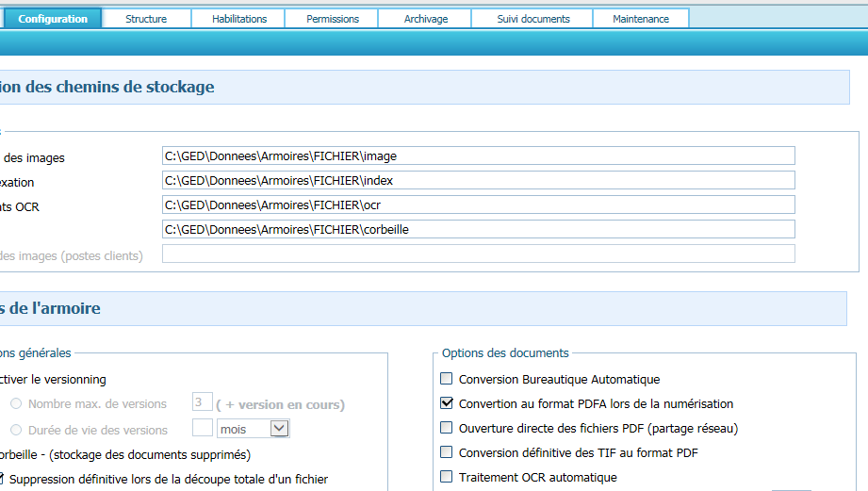
Task: Select Nombre max. de versions radio button
Action: 16,404
